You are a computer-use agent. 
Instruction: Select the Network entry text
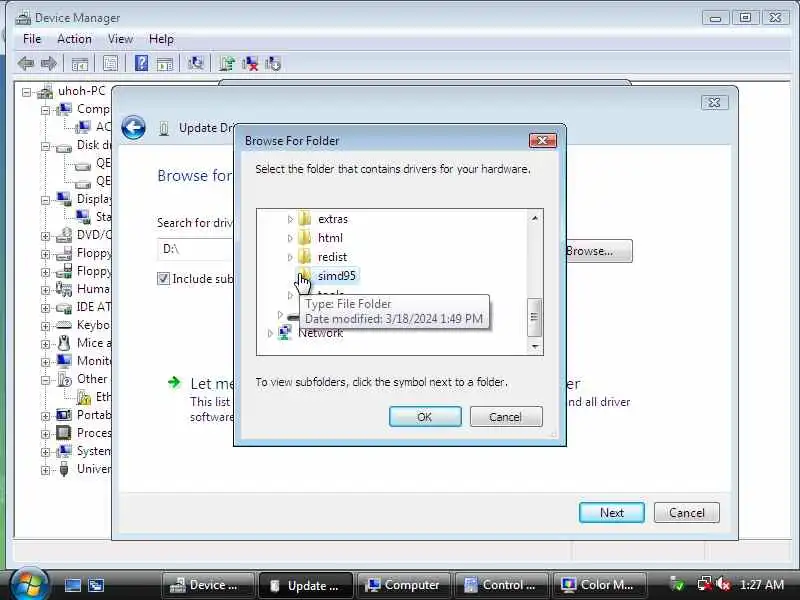[x=320, y=333]
